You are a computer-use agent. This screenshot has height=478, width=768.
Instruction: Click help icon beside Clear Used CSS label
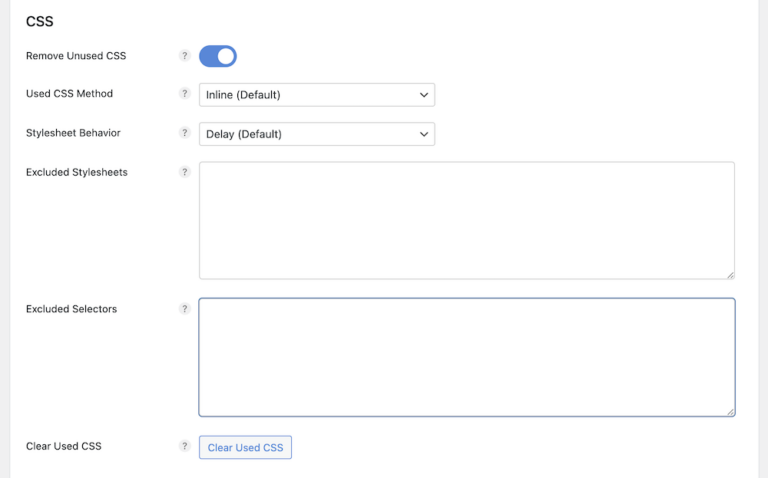pos(184,446)
